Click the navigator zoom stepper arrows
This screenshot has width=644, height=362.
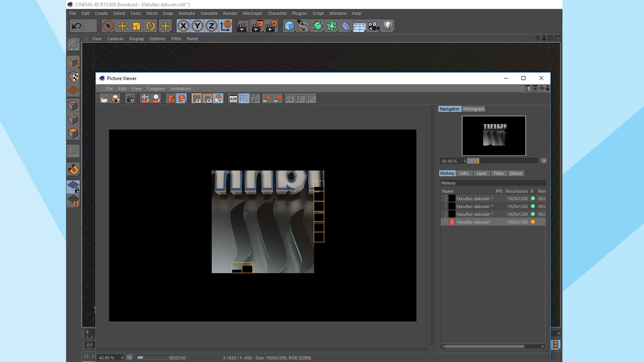[465, 161]
